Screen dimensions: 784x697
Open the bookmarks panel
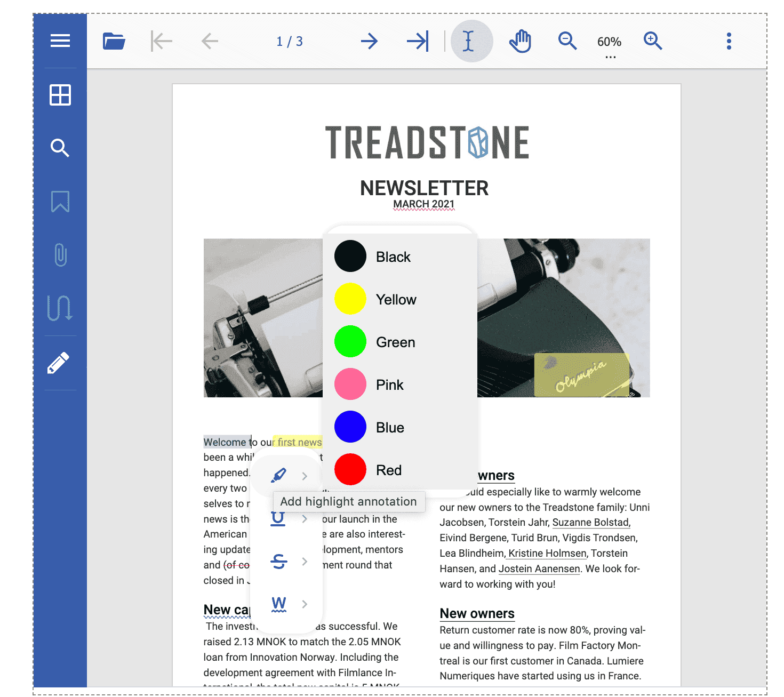click(60, 202)
